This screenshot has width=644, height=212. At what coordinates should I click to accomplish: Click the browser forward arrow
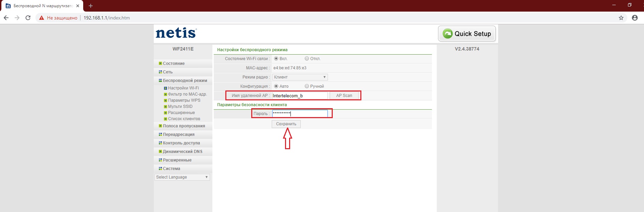(17, 18)
